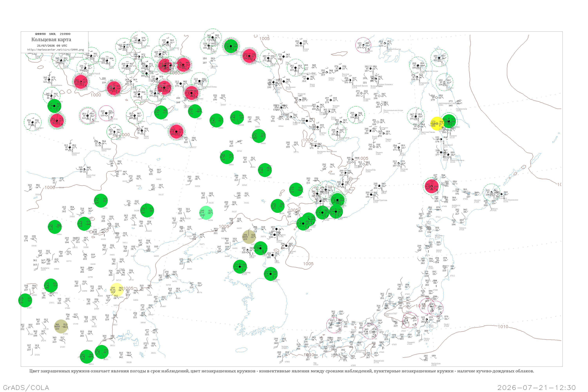Select the green station circle labeled 169/062
This screenshot has height=392, width=588.
(101, 201)
